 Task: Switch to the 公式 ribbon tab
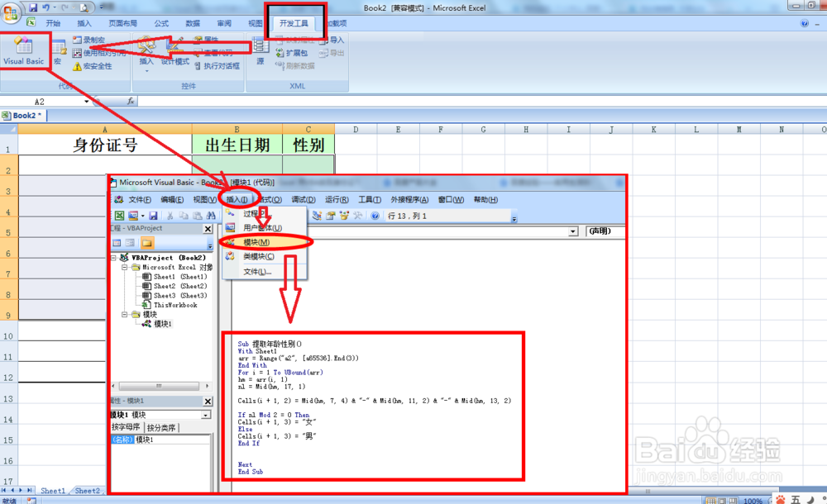161,23
